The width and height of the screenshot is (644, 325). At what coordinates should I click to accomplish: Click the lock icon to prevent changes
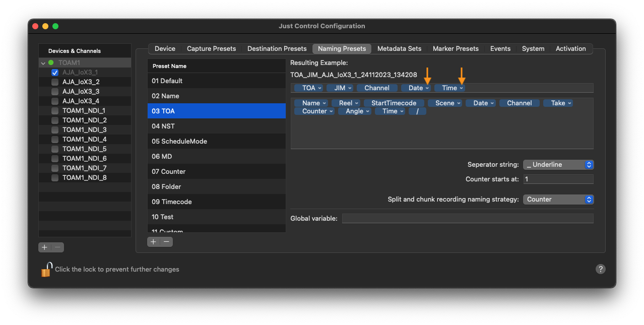[46, 270]
